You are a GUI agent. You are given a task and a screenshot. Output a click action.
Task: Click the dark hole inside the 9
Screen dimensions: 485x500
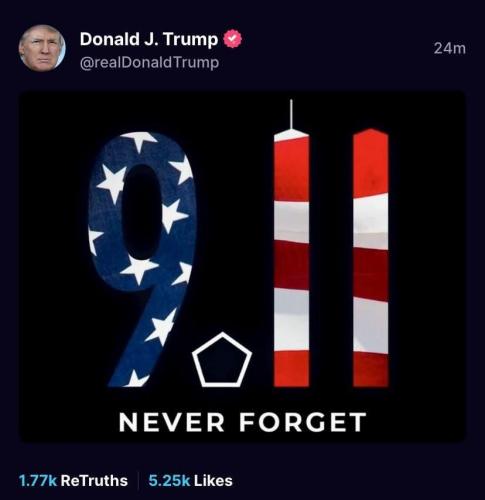coord(141,212)
